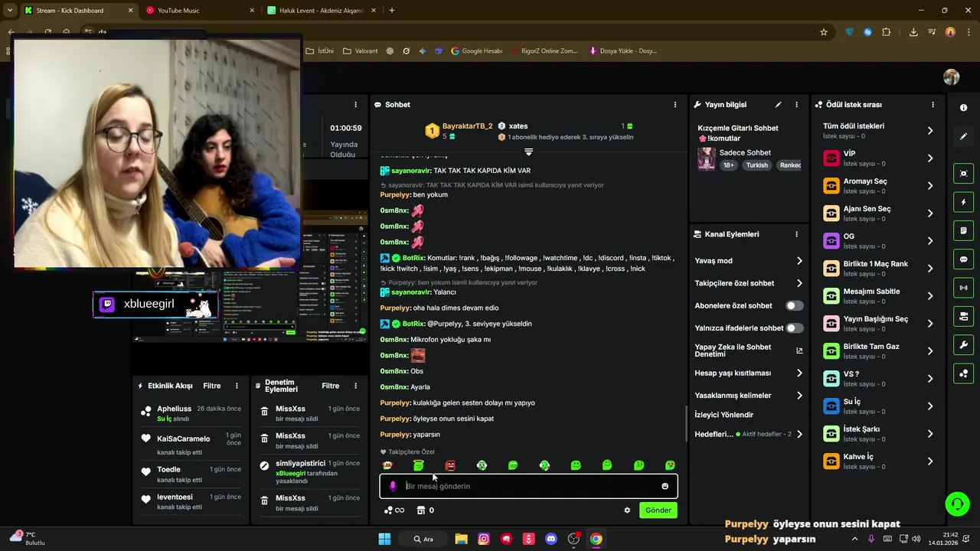Click the wrench tool sidebar icon
This screenshot has width=980, height=551.
point(963,345)
